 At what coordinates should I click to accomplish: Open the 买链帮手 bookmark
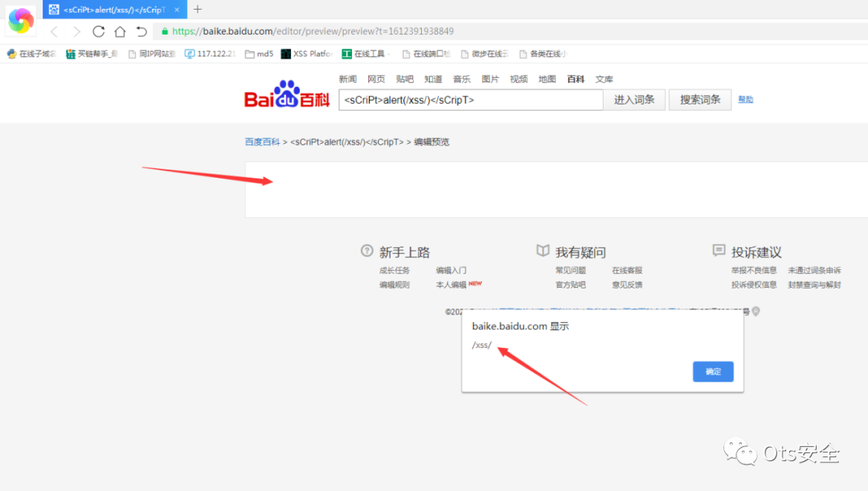(x=92, y=54)
